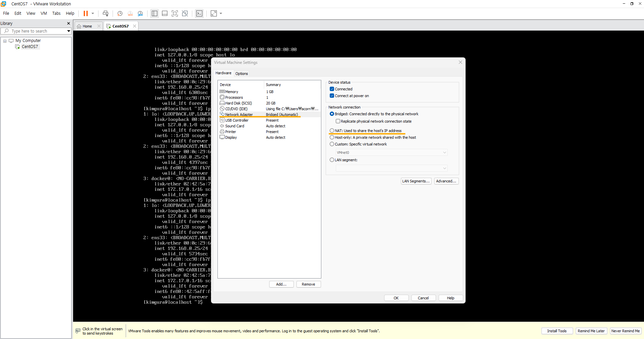Image resolution: width=644 pixels, height=339 pixels.
Task: Enter full screen mode
Action: (174, 13)
